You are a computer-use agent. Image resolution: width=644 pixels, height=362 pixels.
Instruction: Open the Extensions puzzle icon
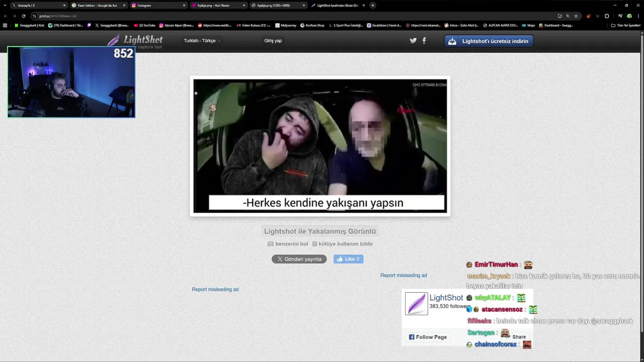tap(607, 16)
